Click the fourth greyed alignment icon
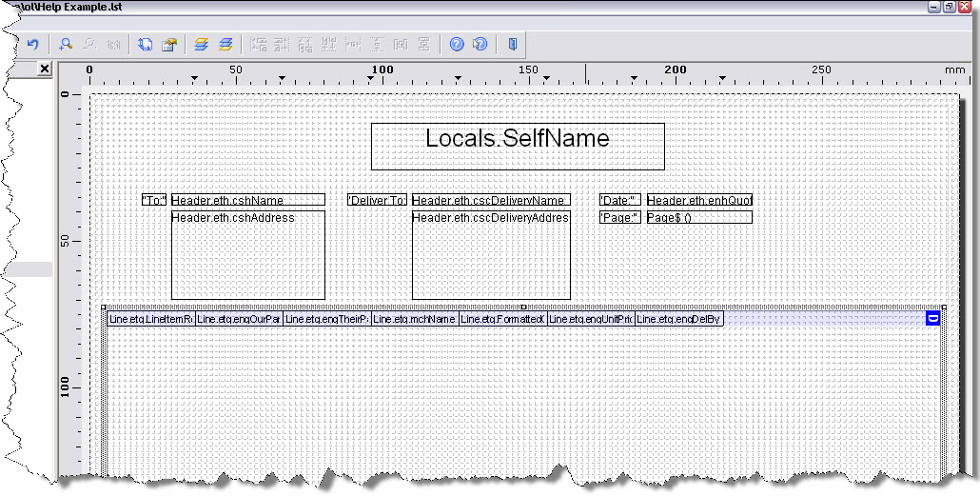The height and width of the screenshot is (496, 980). 329,45
